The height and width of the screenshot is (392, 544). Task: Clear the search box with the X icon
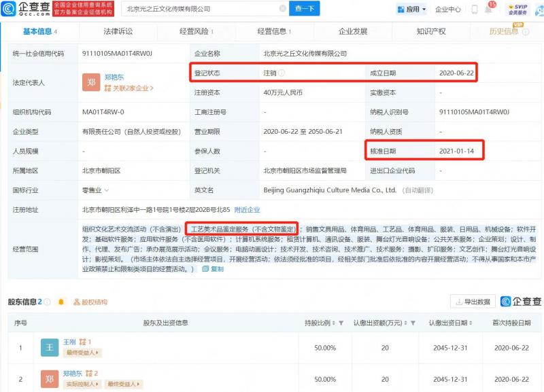pos(283,9)
